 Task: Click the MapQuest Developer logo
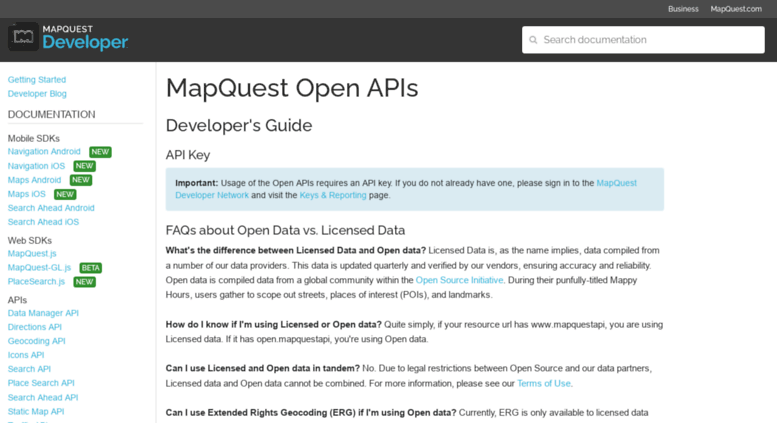pos(68,39)
